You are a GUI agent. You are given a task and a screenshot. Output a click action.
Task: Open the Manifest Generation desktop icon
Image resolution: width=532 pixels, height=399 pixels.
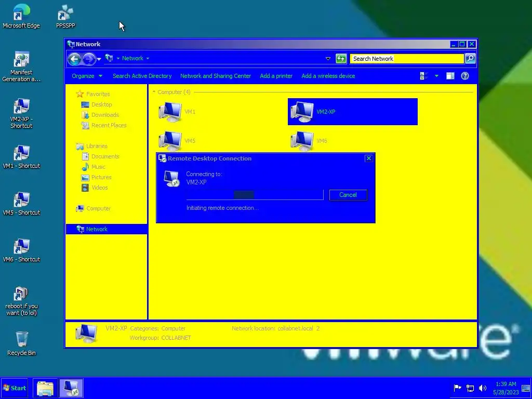pyautogui.click(x=21, y=67)
